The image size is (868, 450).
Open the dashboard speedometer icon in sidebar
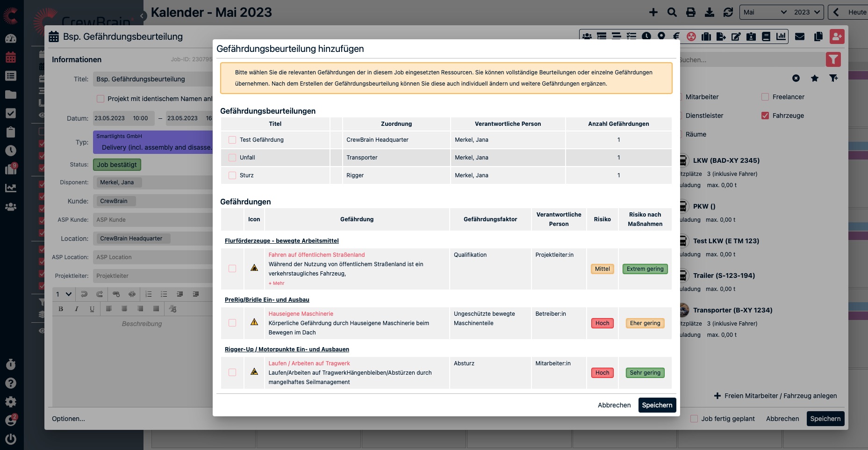pos(11,39)
